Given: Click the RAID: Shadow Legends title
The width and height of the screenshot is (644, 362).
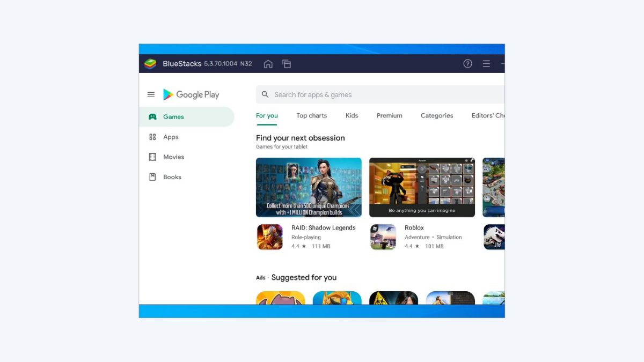Looking at the screenshot, I should coord(324,228).
